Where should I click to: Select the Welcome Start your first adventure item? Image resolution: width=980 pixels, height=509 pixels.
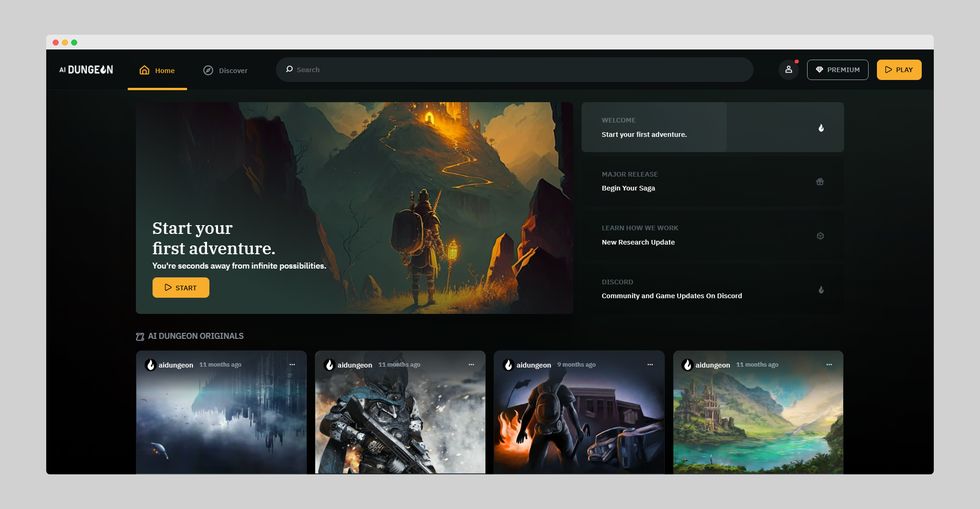[712, 127]
